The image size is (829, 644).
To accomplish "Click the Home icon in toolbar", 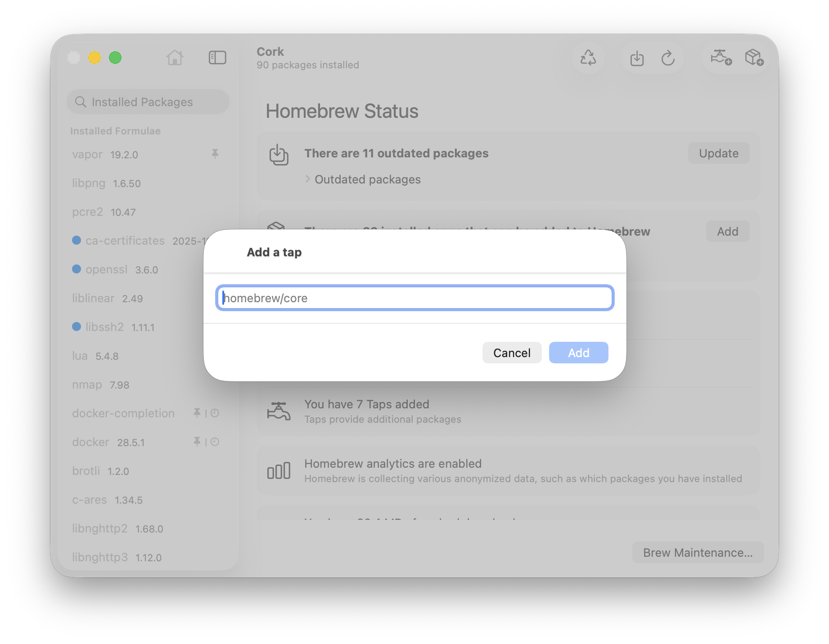I will coord(175,58).
